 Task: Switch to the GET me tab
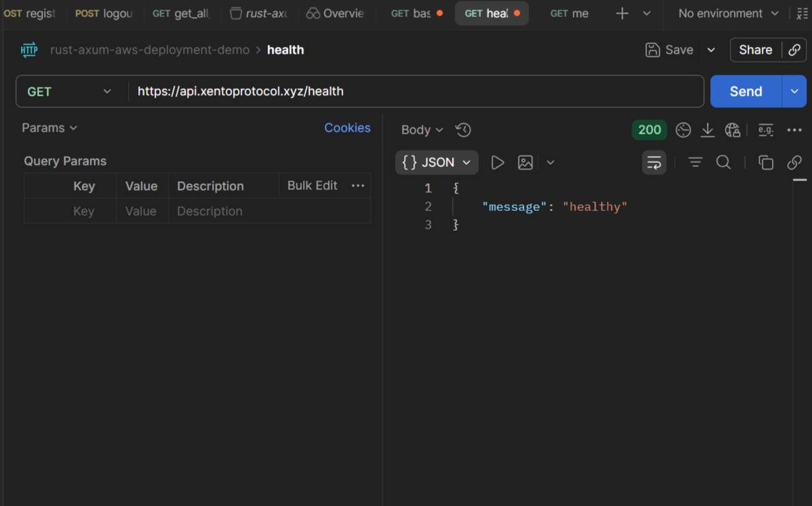569,14
